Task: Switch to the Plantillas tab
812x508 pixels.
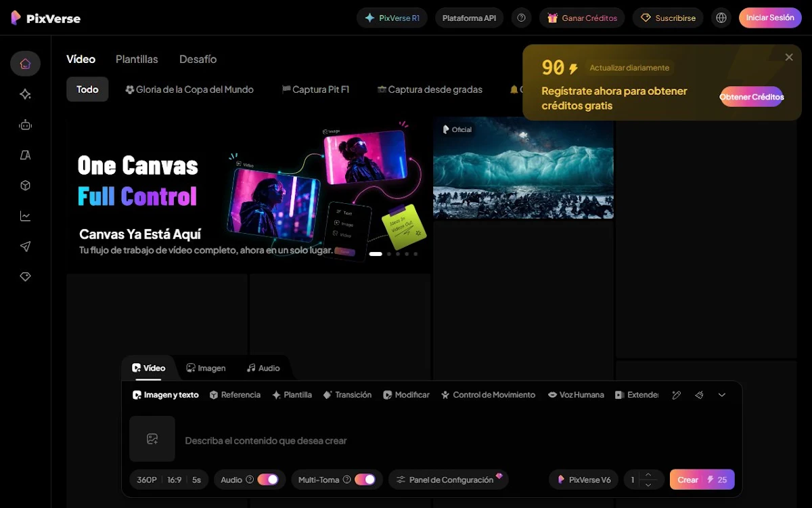Action: click(x=137, y=59)
